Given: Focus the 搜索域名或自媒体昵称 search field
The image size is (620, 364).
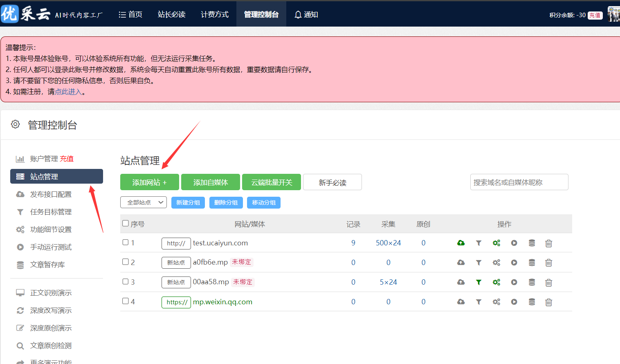Looking at the screenshot, I should point(519,182).
